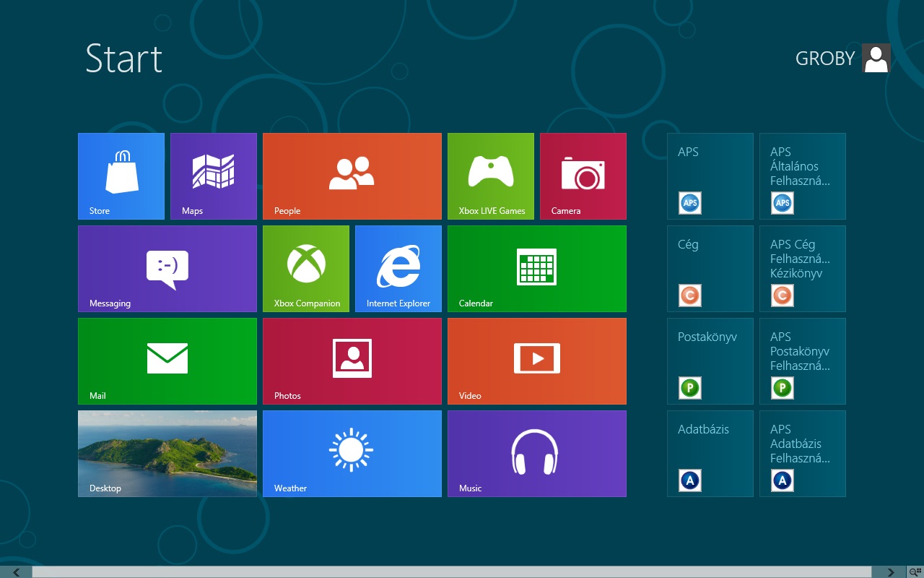Screen dimensions: 924x578
Task: Open the Store app tile
Action: click(121, 176)
